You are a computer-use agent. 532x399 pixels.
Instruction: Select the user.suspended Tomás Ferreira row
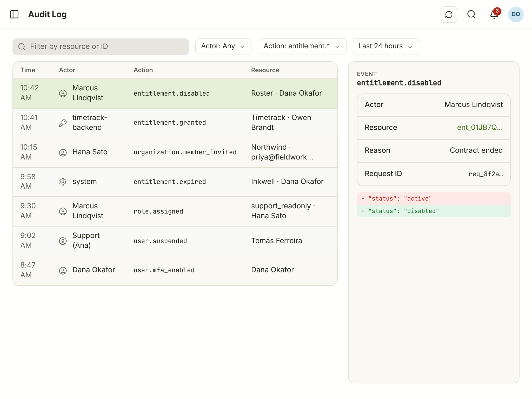[175, 241]
